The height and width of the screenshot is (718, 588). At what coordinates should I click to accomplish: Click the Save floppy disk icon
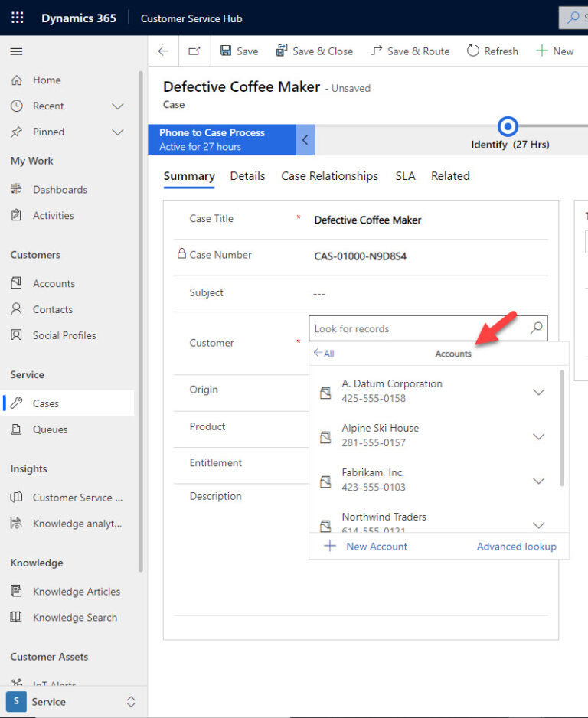click(226, 51)
